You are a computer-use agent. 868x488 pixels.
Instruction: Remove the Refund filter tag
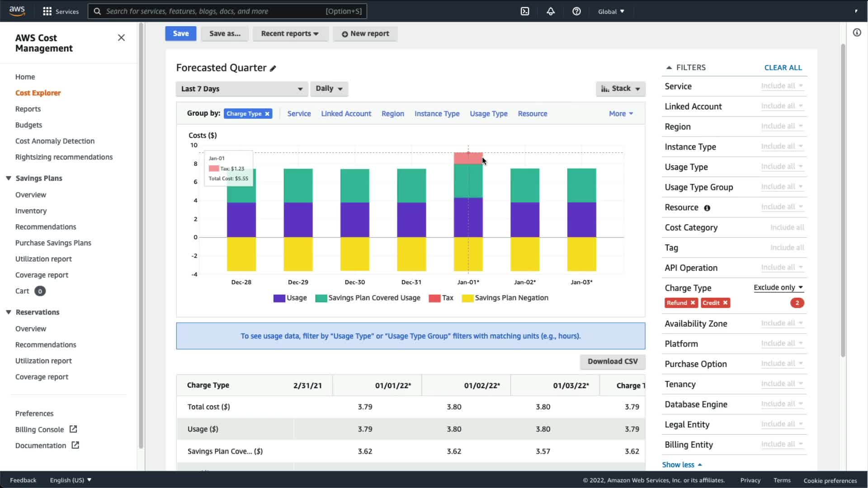(x=693, y=303)
